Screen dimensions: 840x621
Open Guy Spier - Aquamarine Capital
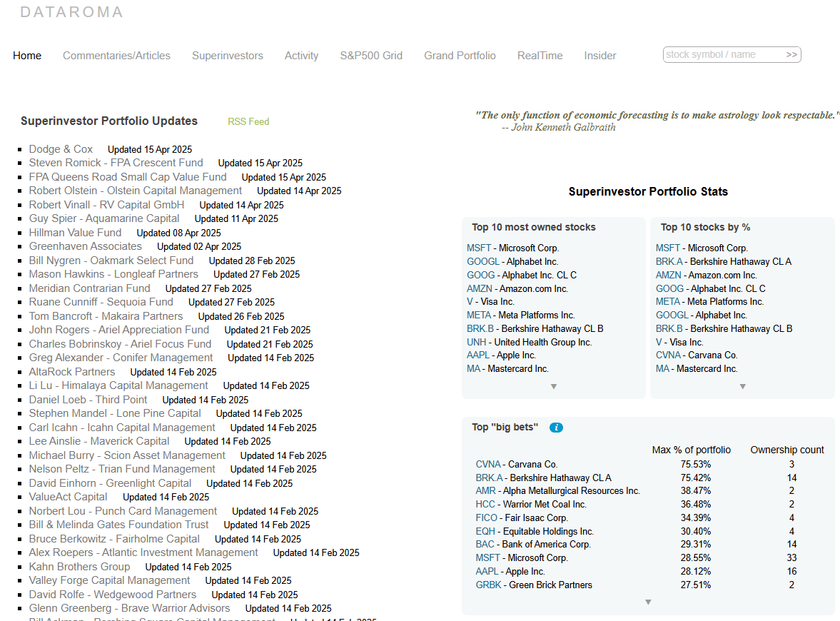[x=104, y=218]
